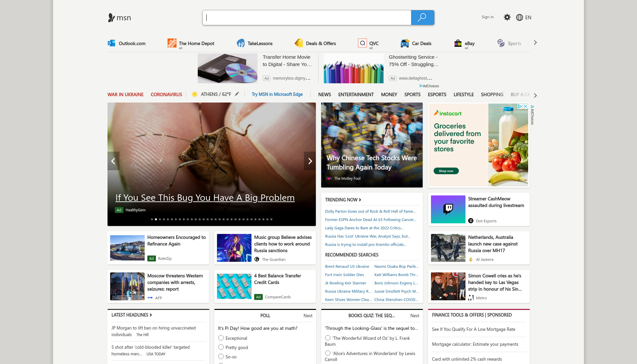Click the Instacart ad info triangle icon
This screenshot has height=364, width=637.
[520, 107]
